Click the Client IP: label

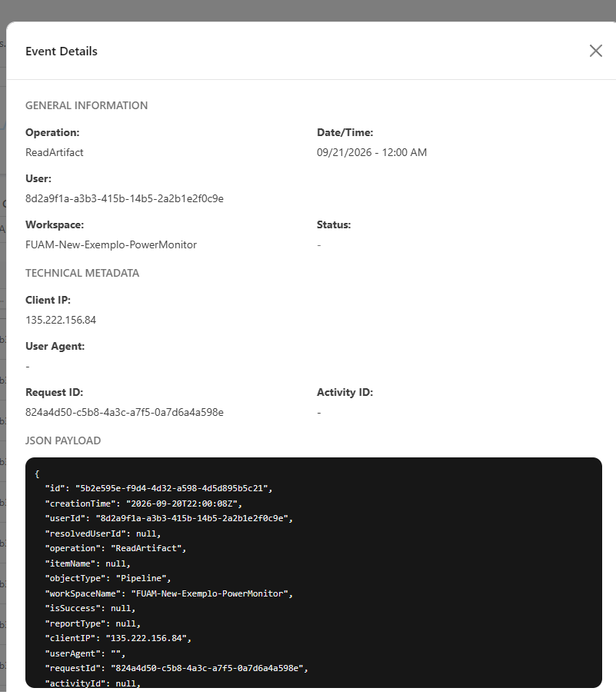(48, 300)
